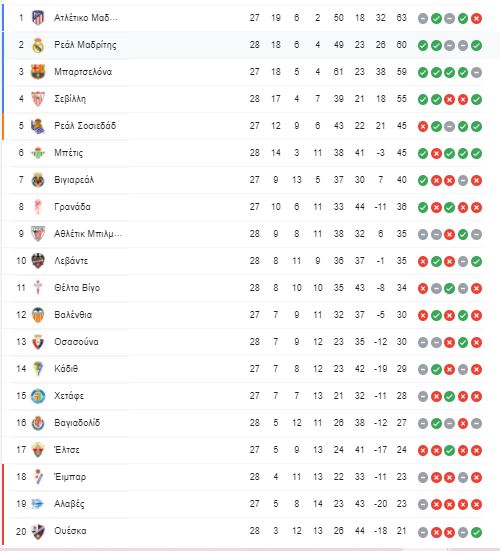Viewport: 500px width, 551px height.
Task: Click the Athletic Bilbao crest icon
Action: click(38, 234)
